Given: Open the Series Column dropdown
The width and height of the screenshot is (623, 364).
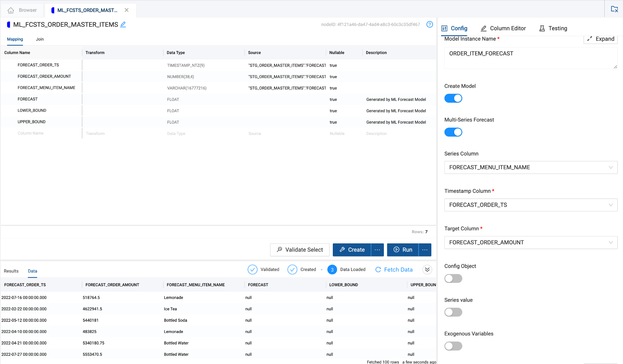Looking at the screenshot, I should [x=531, y=167].
